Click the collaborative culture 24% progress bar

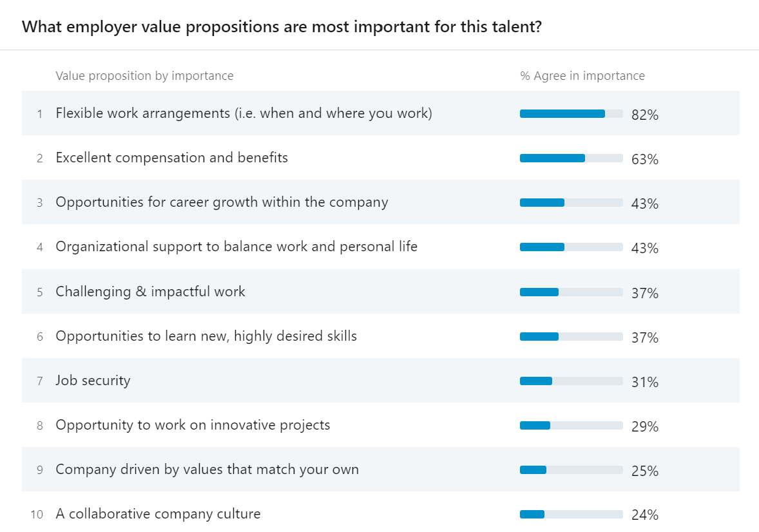click(571, 515)
